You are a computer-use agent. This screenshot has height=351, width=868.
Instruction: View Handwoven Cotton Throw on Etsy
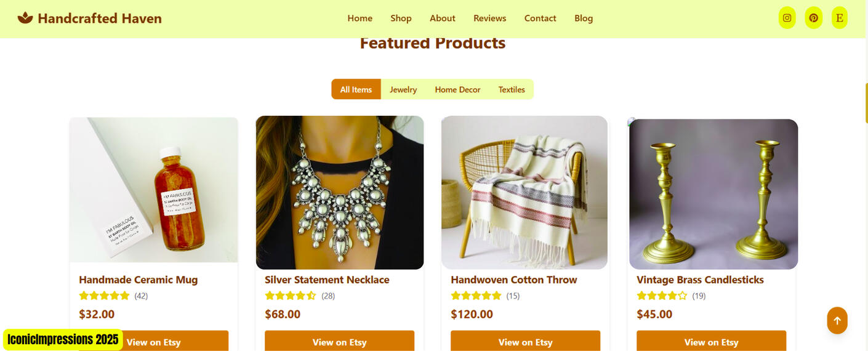tap(525, 341)
